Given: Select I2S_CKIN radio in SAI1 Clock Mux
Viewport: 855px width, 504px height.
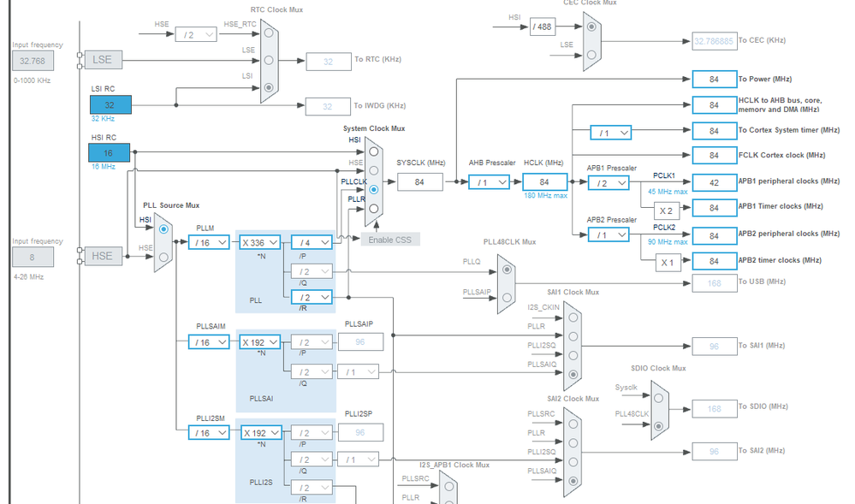Looking at the screenshot, I should click(x=573, y=317).
